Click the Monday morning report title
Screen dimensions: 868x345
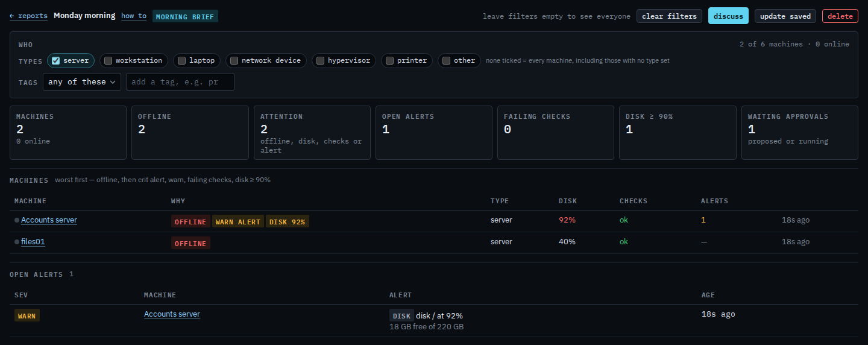pyautogui.click(x=84, y=16)
